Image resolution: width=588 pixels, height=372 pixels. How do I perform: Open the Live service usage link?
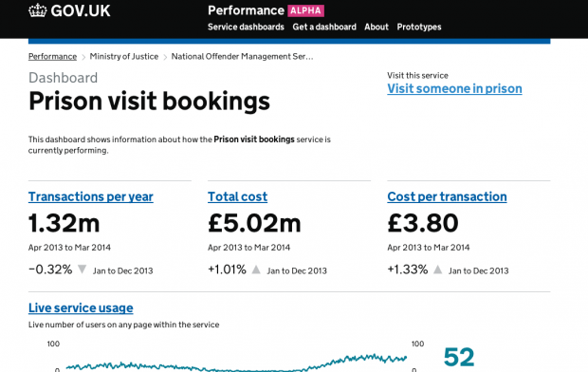coord(81,307)
